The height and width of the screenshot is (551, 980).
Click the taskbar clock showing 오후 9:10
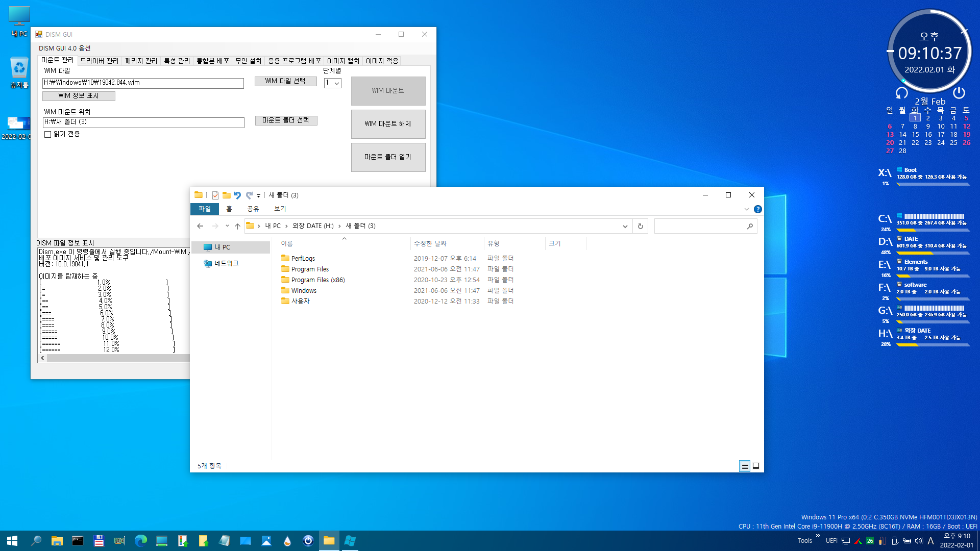957,541
